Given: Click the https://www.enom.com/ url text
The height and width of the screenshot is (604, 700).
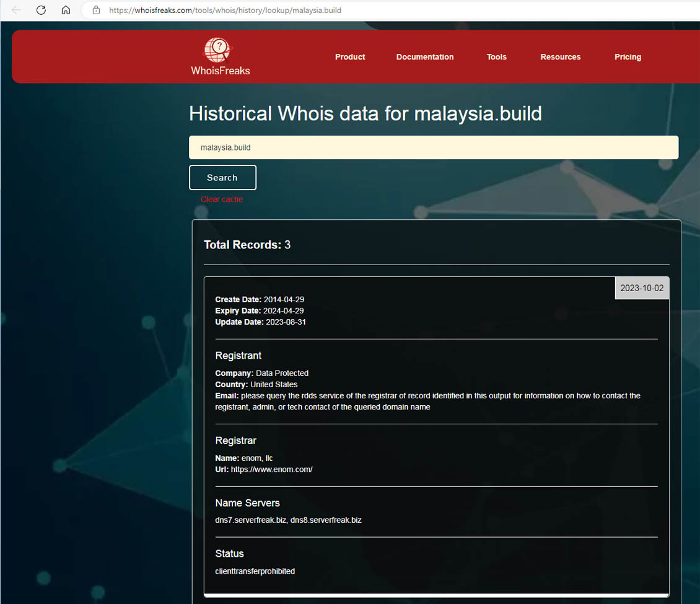Looking at the screenshot, I should point(271,470).
